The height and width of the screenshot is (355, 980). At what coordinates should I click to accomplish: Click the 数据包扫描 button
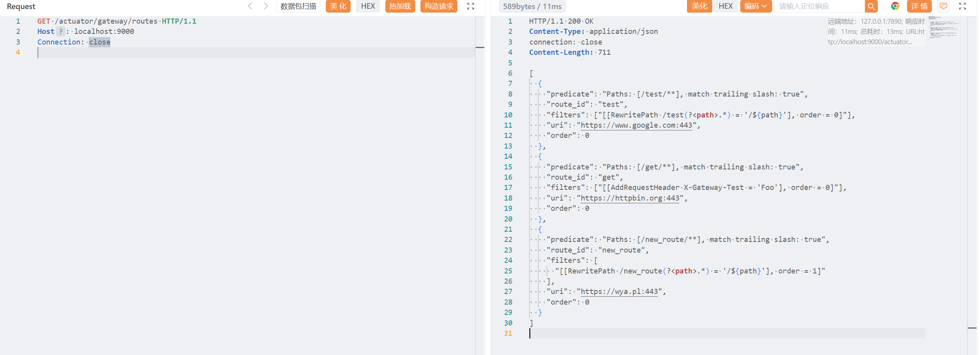pos(298,6)
